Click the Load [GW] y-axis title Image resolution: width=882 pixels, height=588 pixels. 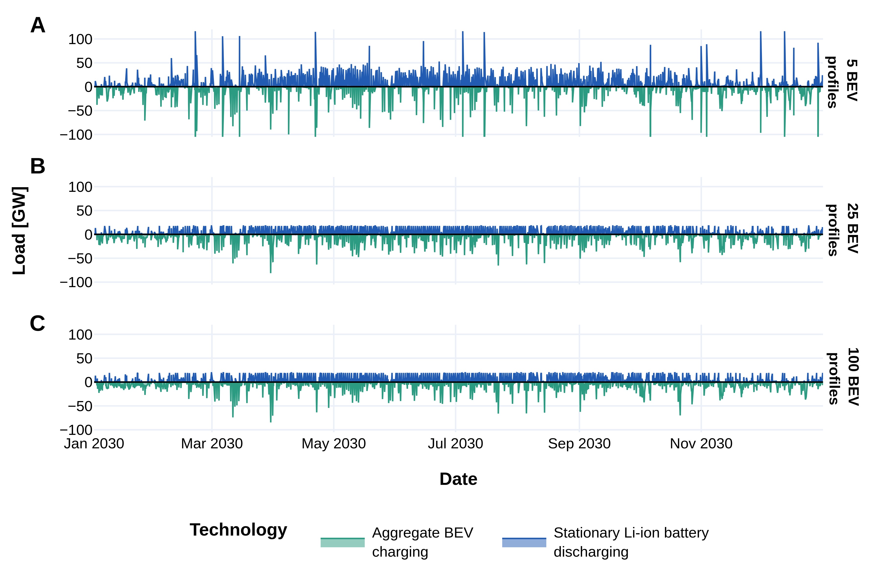[x=19, y=231]
